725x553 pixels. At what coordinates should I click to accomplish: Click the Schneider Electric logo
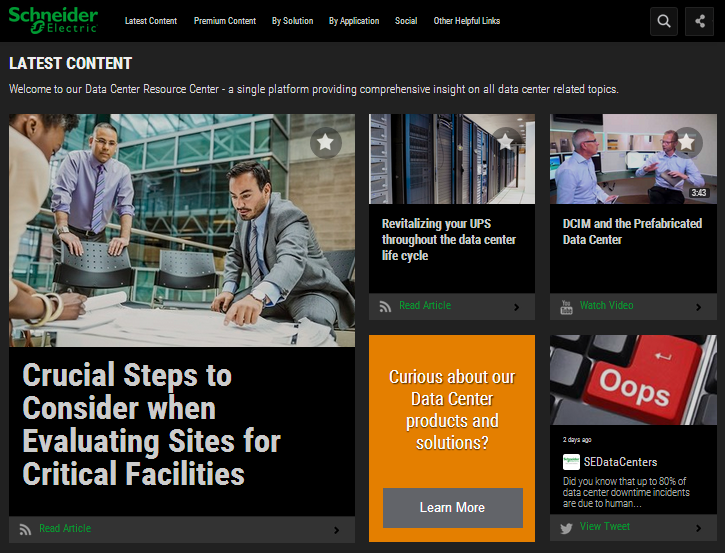[54, 20]
